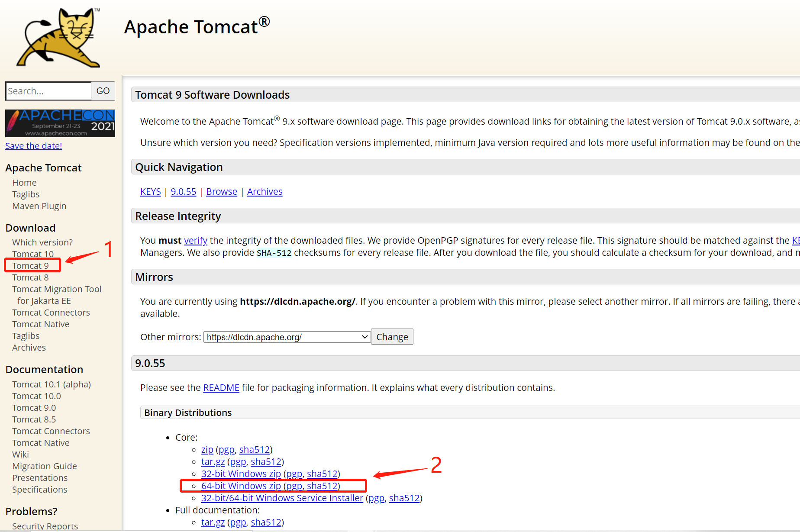The width and height of the screenshot is (800, 532).
Task: Open pgp signature for Core tar.gz
Action: pos(238,462)
